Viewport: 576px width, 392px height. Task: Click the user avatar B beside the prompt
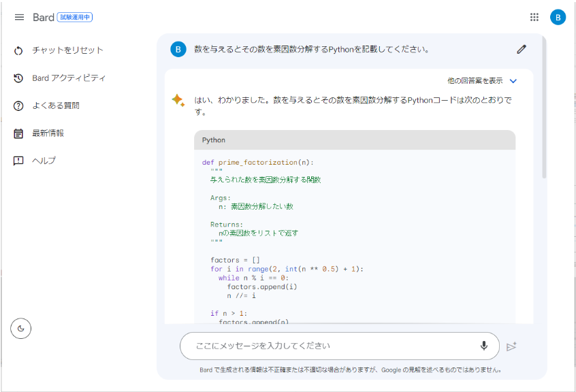(x=178, y=49)
